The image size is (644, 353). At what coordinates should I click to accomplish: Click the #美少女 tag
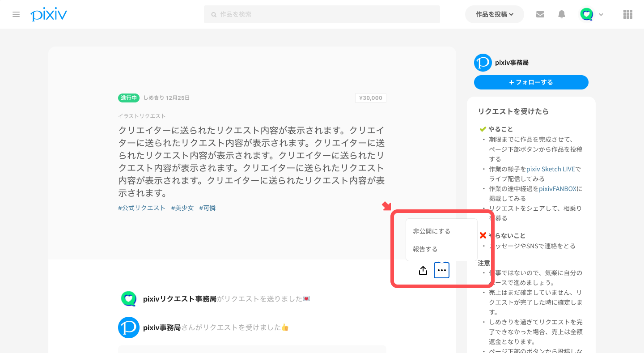[x=182, y=208]
